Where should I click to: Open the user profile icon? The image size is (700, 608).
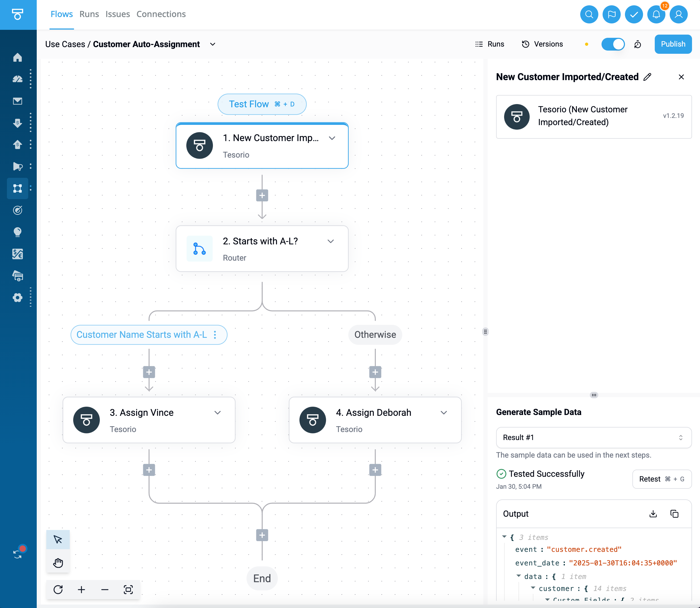(x=679, y=14)
